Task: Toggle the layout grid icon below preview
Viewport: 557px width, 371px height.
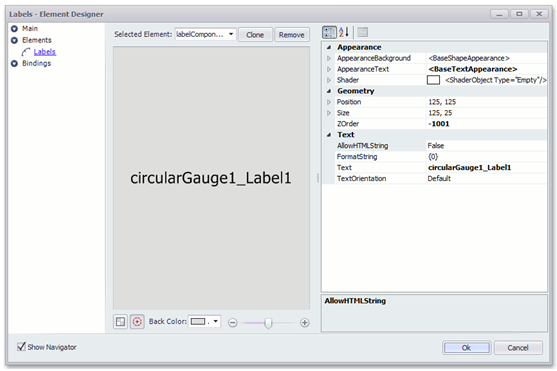Action: (120, 322)
